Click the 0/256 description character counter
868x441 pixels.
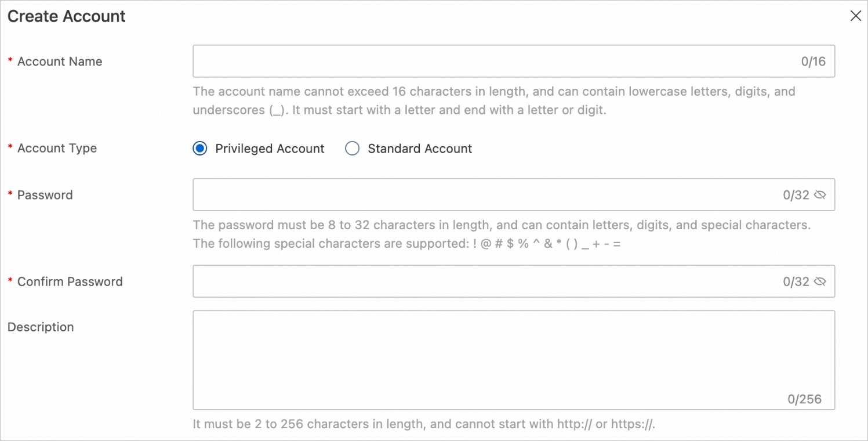tap(804, 399)
